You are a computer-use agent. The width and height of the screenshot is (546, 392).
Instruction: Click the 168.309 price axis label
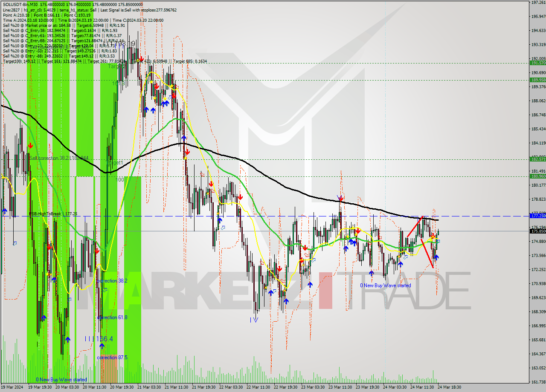click(539, 311)
